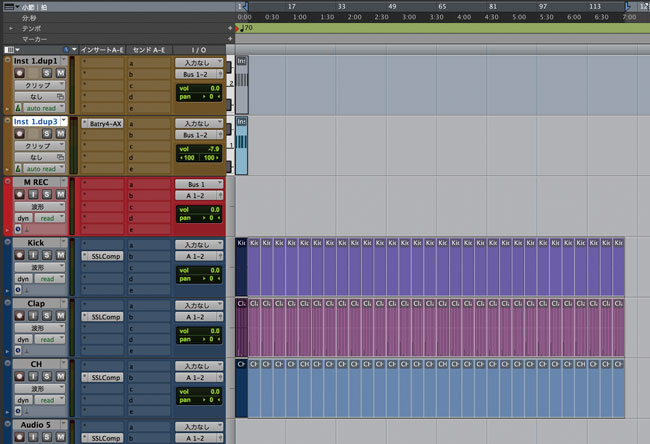Solo the M REC track
Viewport: 650px width, 444px height.
pyautogui.click(x=47, y=194)
